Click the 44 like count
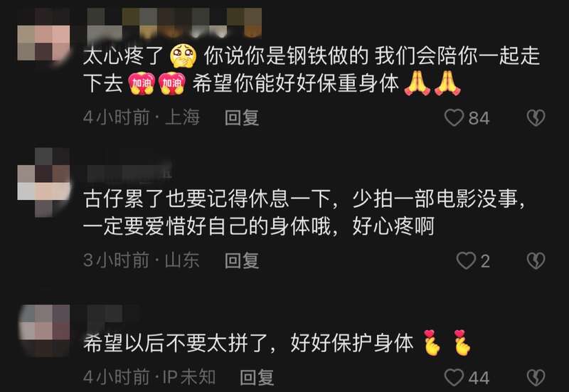Image resolution: width=569 pixels, height=392 pixels. coord(479,378)
